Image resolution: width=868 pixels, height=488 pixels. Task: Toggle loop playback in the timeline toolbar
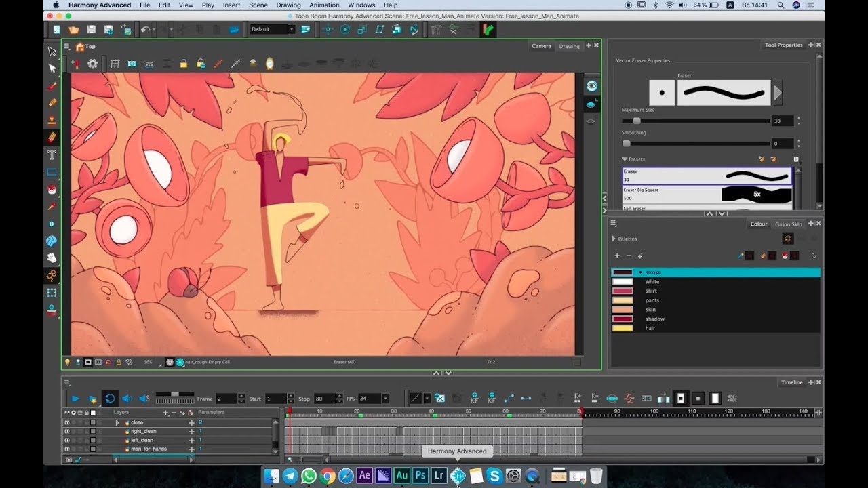pyautogui.click(x=109, y=399)
